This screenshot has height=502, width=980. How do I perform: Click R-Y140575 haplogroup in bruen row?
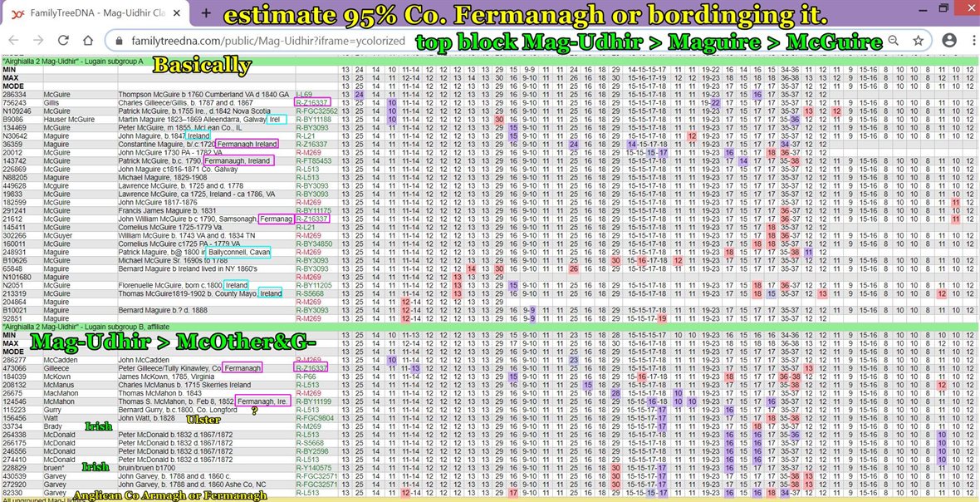[x=314, y=467]
